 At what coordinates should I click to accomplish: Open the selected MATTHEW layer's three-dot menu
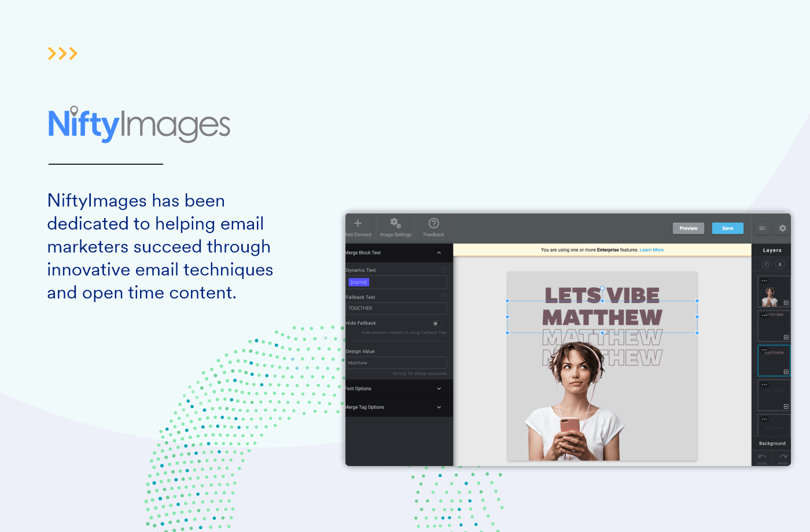point(764,350)
